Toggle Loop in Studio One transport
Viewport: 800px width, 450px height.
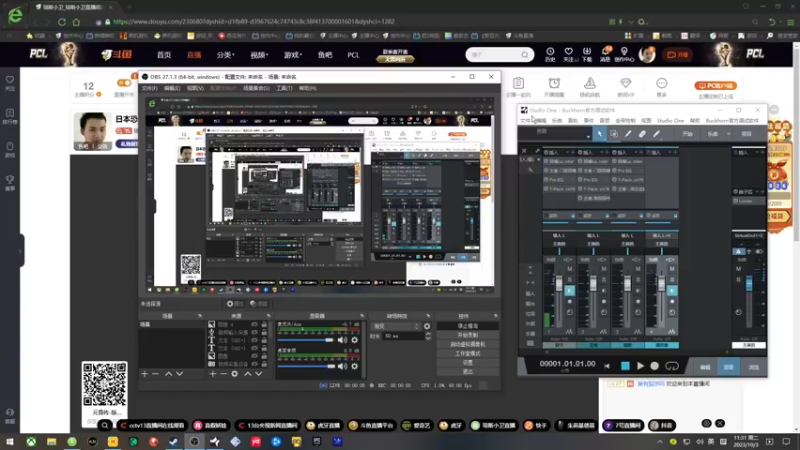pyautogui.click(x=672, y=366)
